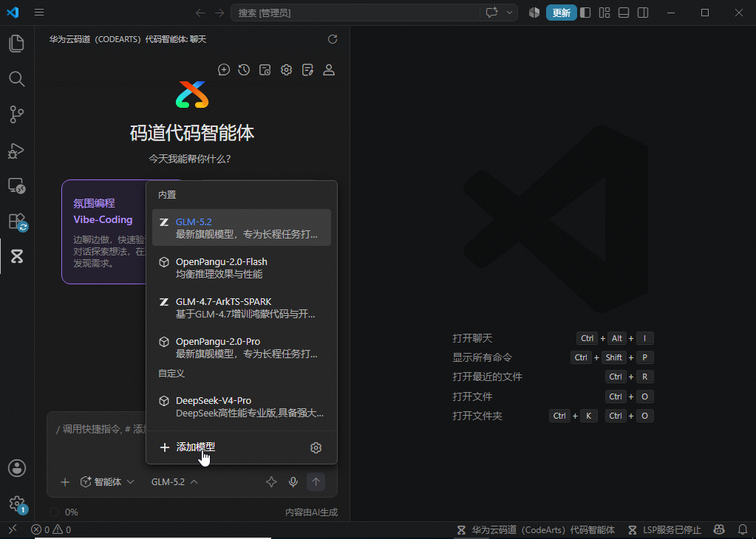756x539 pixels.
Task: Send the message with the arrow button
Action: click(x=316, y=481)
